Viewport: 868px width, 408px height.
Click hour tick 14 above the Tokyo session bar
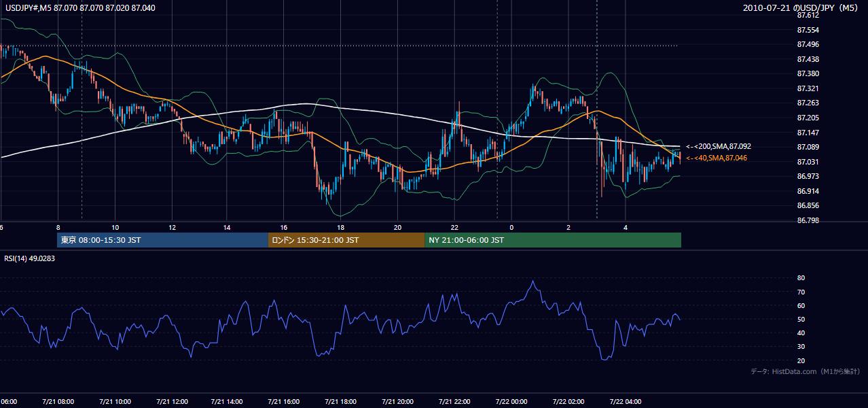[228, 227]
